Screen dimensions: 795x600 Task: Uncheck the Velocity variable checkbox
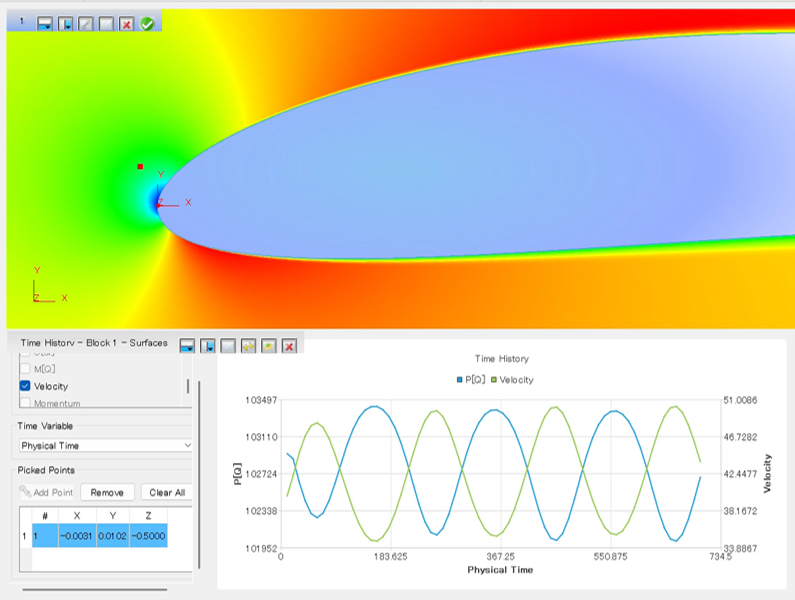click(x=25, y=386)
